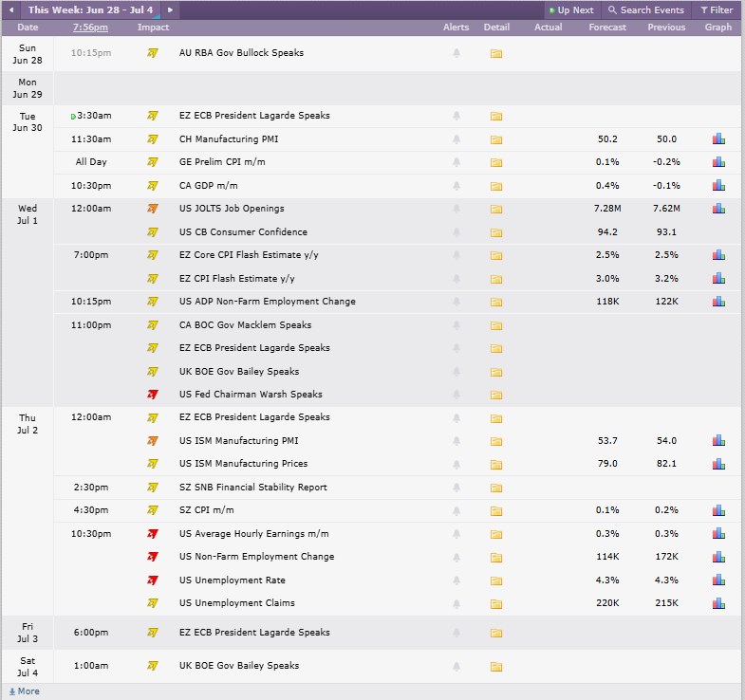This screenshot has width=745, height=700.
Task: Load more events with More link
Action: click(25, 691)
